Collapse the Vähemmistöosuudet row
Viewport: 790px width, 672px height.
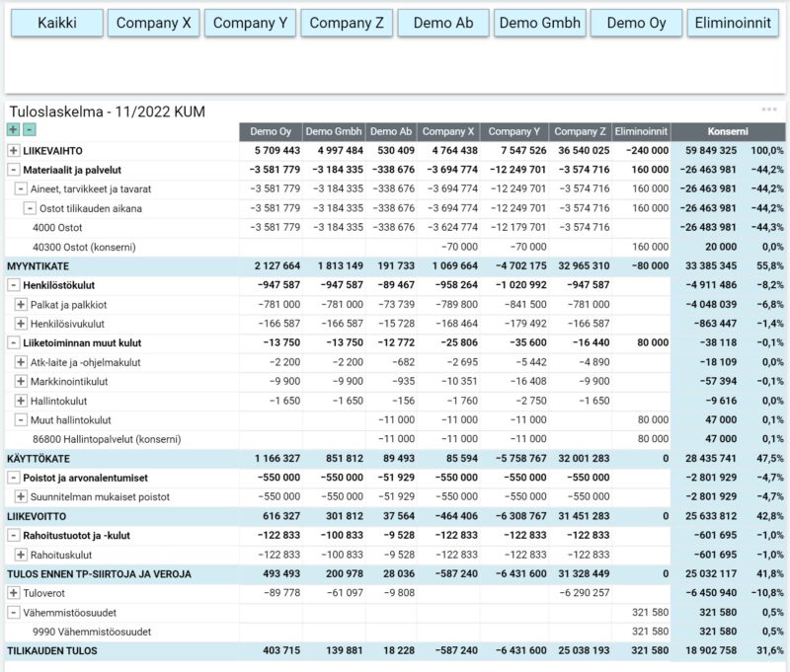[13, 613]
